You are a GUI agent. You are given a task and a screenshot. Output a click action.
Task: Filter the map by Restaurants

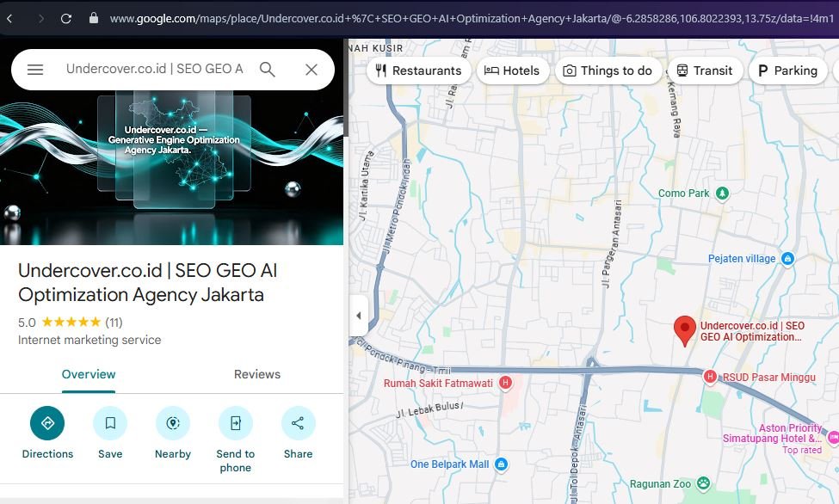click(x=418, y=71)
